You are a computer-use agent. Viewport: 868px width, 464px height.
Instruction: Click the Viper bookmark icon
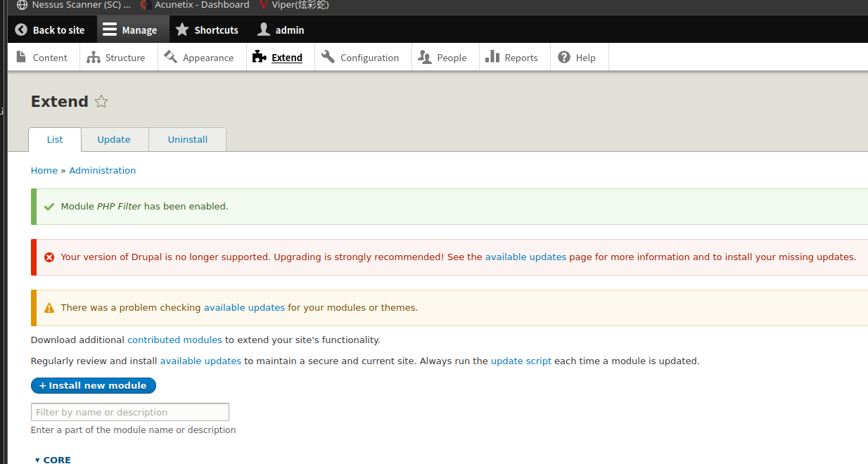click(x=263, y=5)
